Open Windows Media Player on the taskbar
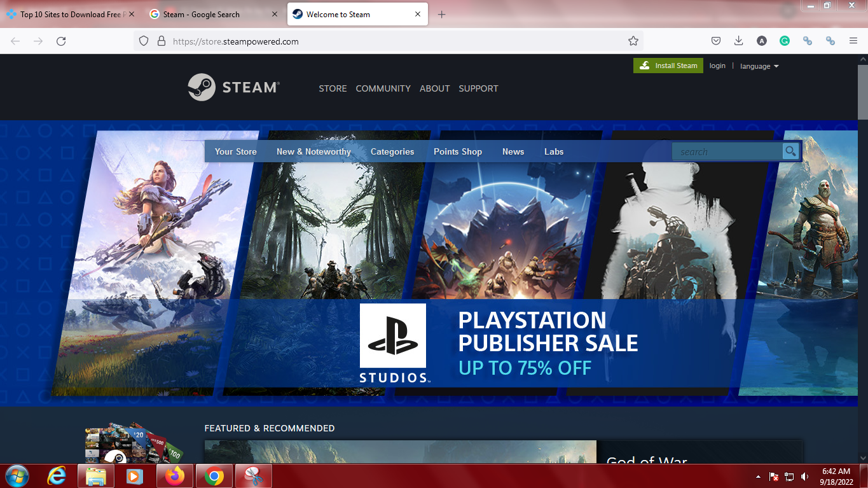 (x=135, y=476)
